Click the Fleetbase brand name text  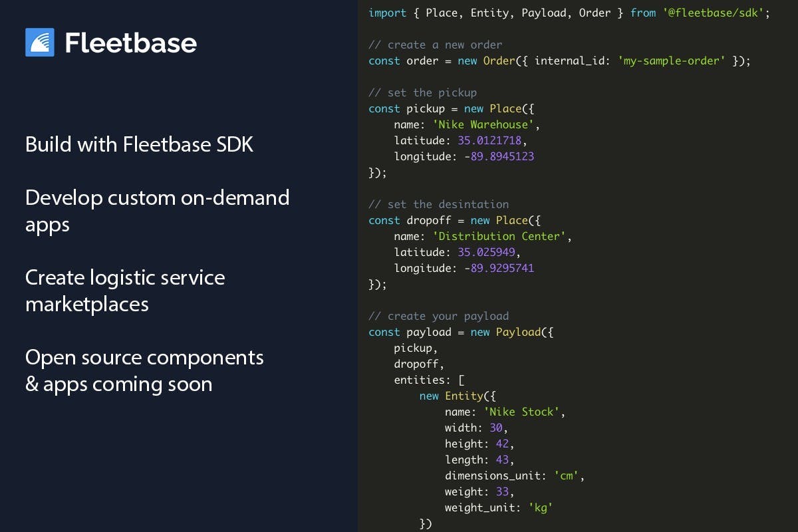pyautogui.click(x=130, y=43)
